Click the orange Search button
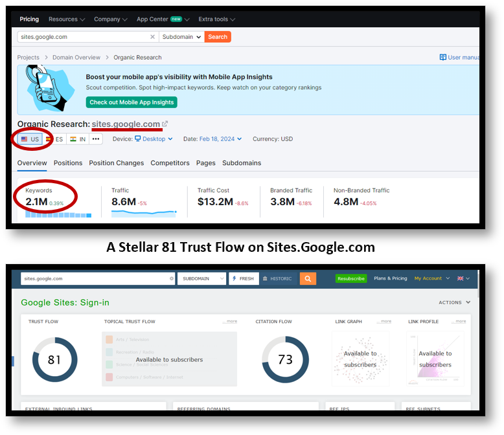The width and height of the screenshot is (504, 435). point(218,37)
